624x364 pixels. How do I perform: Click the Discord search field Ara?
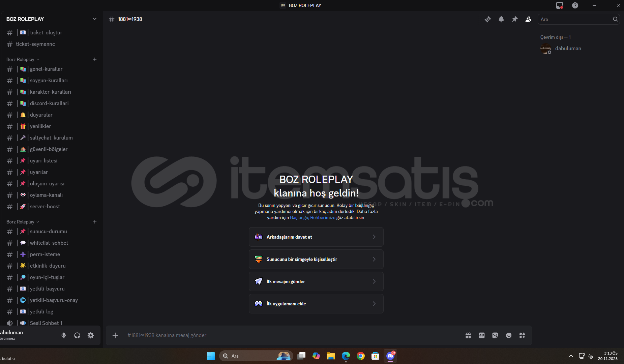578,19
